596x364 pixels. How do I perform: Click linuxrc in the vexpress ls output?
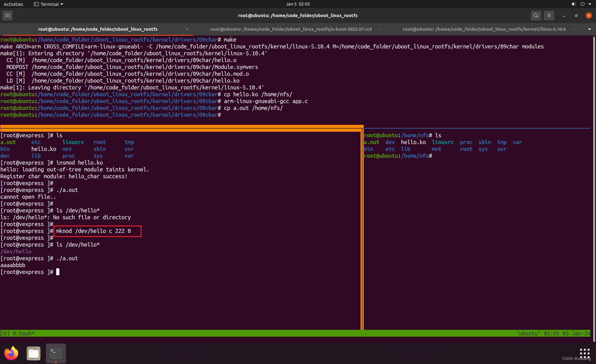(73, 142)
